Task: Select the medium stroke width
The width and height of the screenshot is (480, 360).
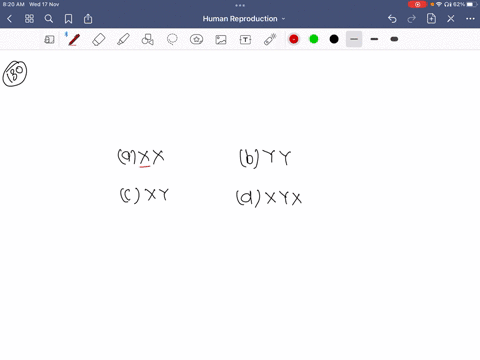Action: 374,39
